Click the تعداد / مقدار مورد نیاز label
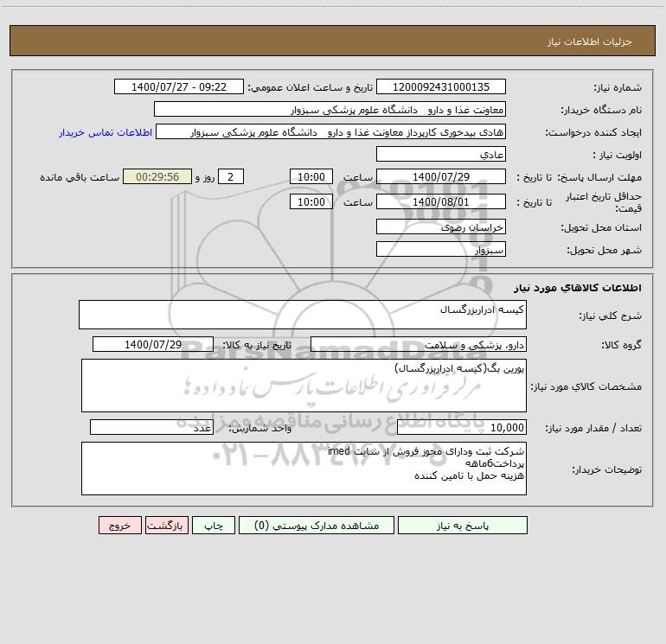 [x=593, y=428]
